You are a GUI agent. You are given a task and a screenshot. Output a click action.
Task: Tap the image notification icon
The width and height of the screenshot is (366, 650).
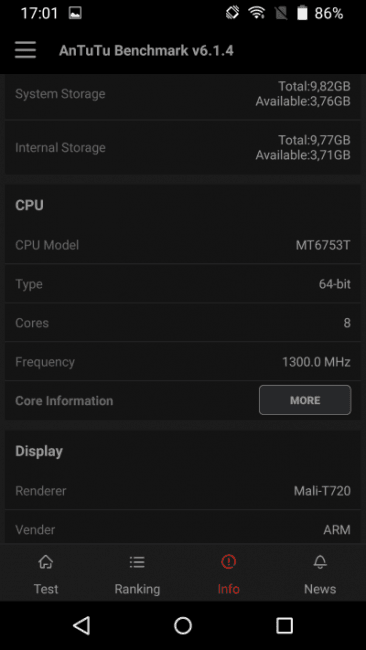75,13
